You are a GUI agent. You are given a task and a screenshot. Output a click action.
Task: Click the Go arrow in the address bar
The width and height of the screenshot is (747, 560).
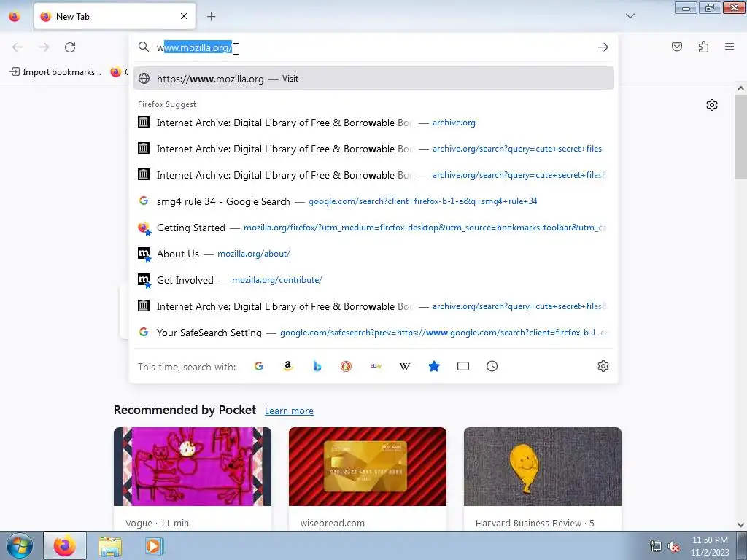(603, 47)
